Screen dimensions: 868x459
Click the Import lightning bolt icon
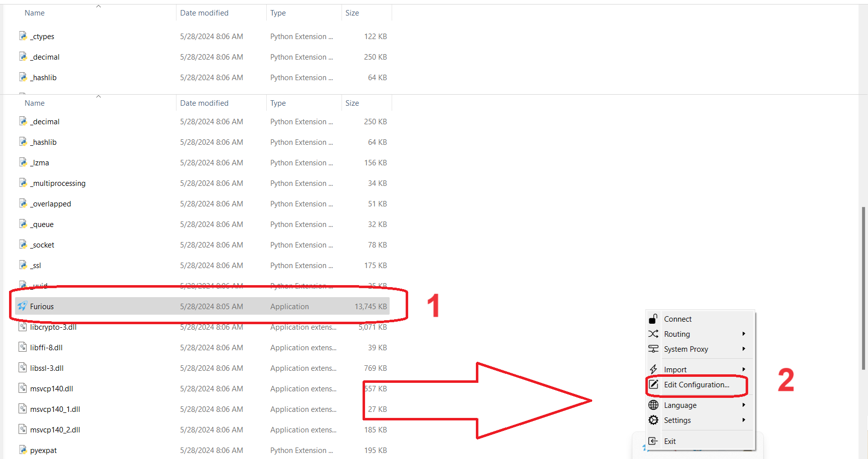[653, 370]
